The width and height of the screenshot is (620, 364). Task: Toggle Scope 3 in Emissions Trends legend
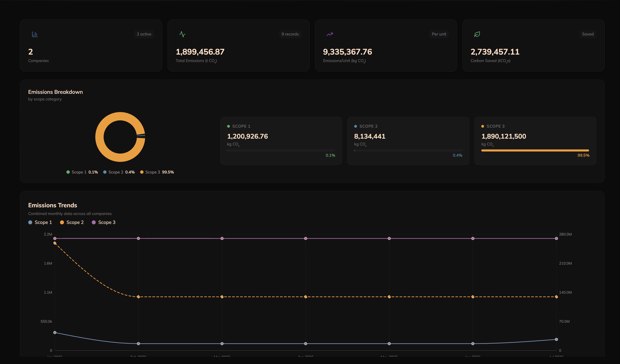[104, 222]
